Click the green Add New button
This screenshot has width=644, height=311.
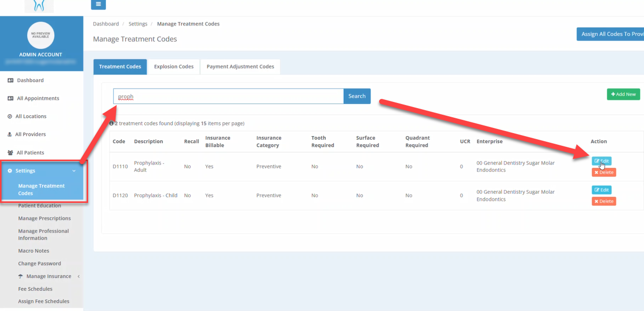coord(623,94)
